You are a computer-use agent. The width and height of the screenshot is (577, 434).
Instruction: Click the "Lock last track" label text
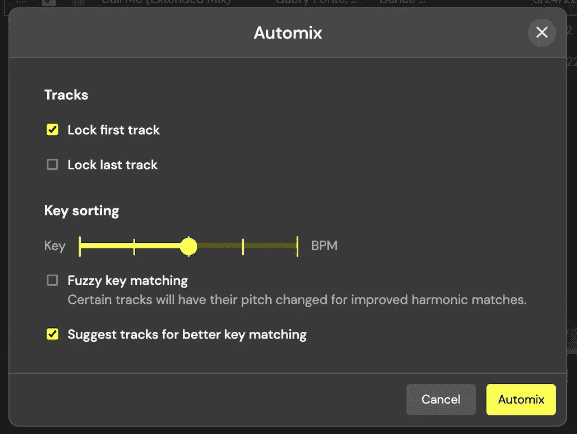tap(112, 165)
